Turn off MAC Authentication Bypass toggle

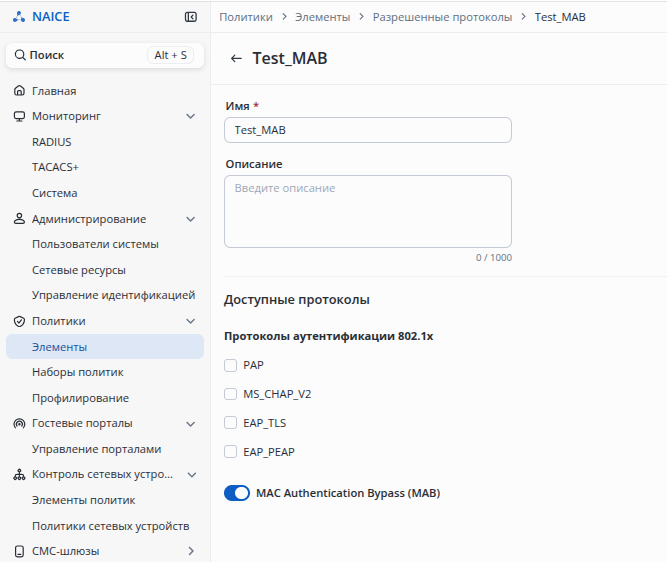click(x=237, y=493)
